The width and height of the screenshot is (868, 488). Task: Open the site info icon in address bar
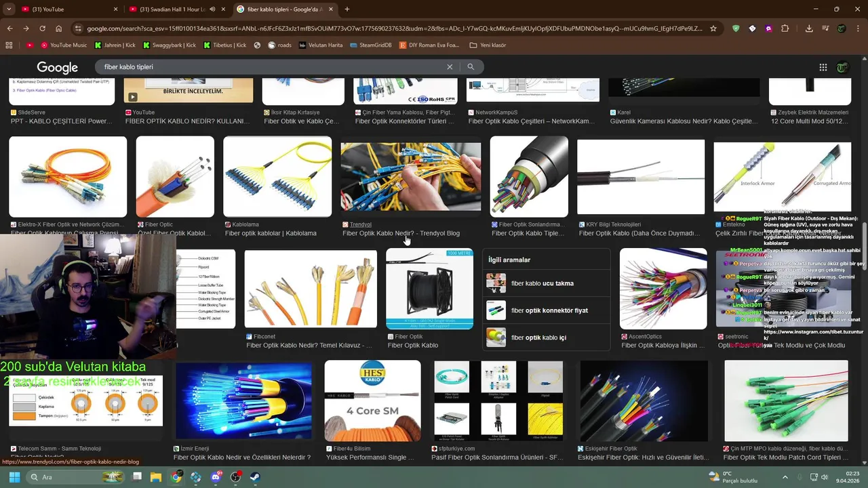77,28
